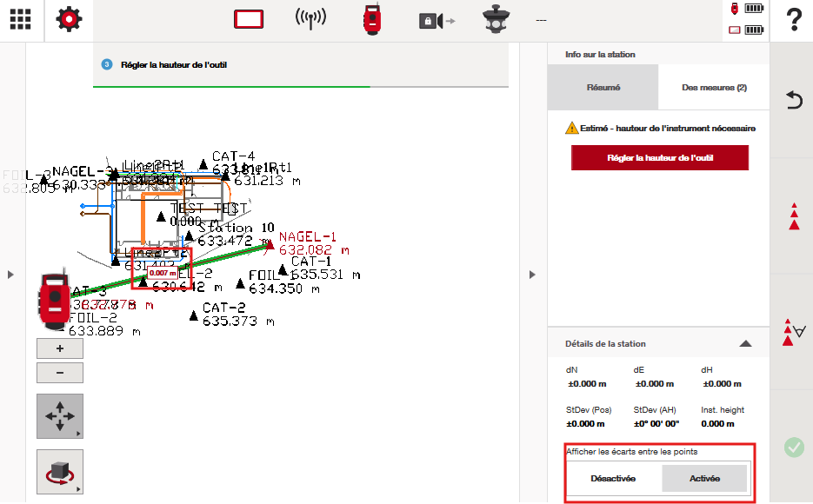This screenshot has width=813, height=504.
Task: Click the lock and camera icon
Action: 436,21
